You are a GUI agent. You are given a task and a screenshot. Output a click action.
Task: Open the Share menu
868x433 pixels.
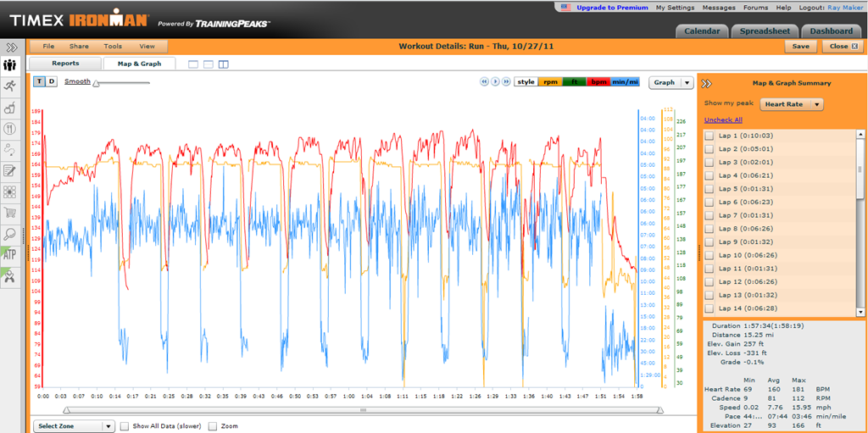tap(79, 47)
